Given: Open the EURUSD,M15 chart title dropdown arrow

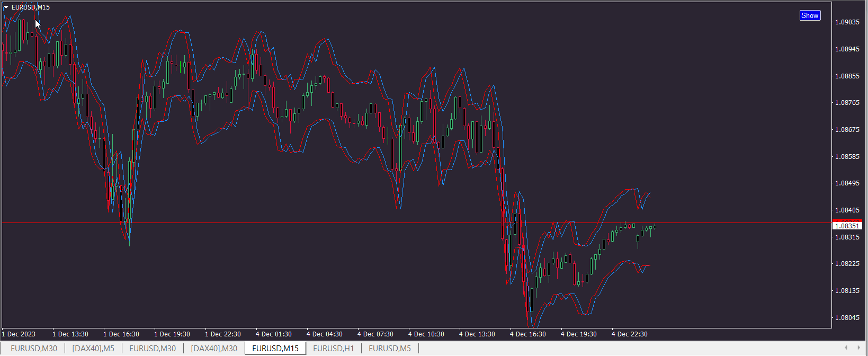Looking at the screenshot, I should tap(6, 7).
